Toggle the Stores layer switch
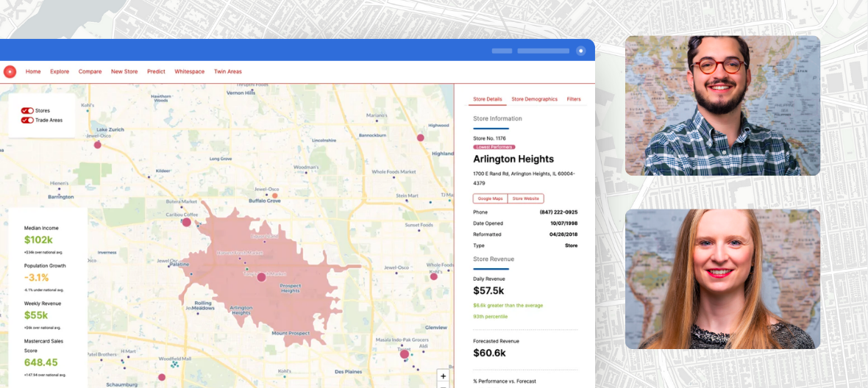Screen dimensions: 868x388 pyautogui.click(x=27, y=110)
